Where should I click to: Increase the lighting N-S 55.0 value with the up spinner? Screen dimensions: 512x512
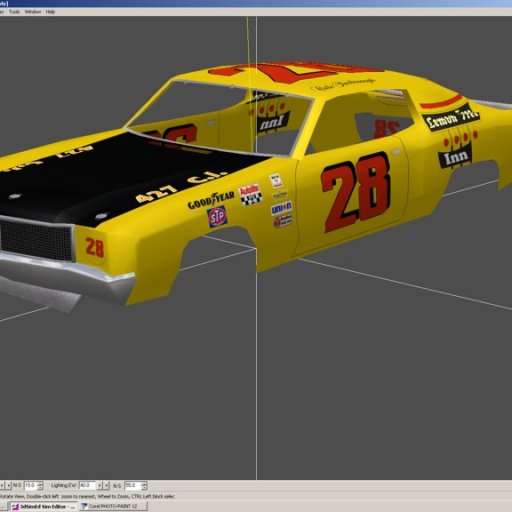pyautogui.click(x=144, y=484)
